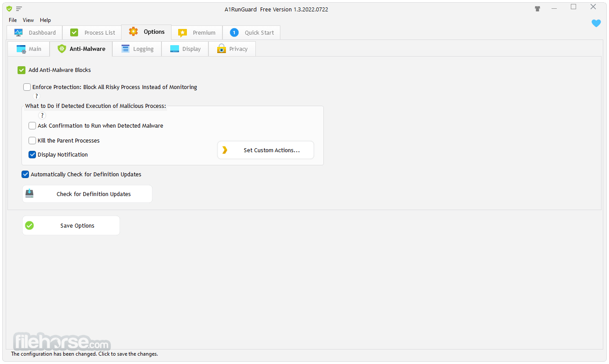Open the Logging sub-tab
The image size is (609, 364).
tap(137, 49)
